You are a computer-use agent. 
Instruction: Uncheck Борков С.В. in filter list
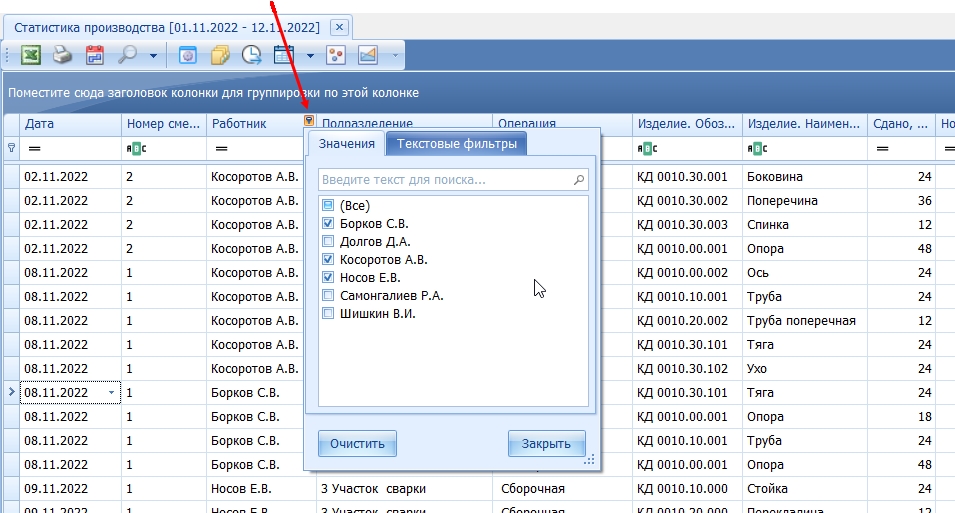328,224
